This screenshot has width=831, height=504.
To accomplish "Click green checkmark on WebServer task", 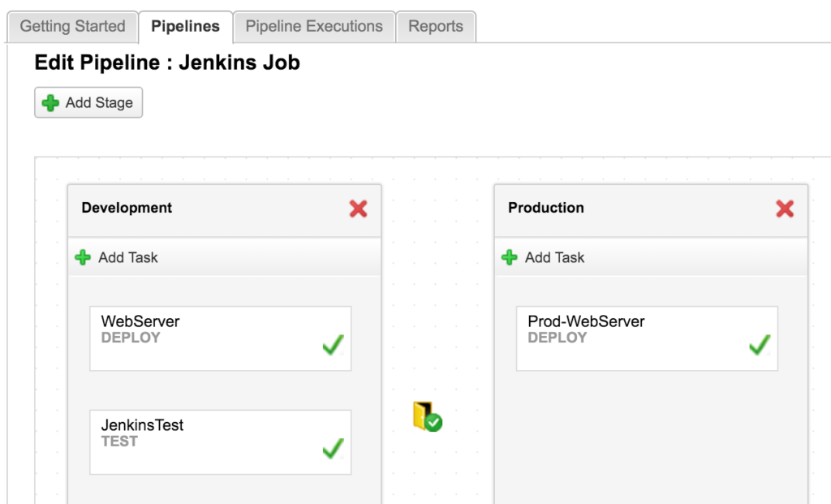I will [x=333, y=346].
